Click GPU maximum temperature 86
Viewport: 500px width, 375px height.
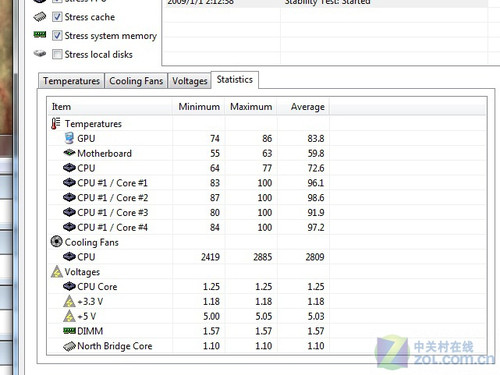tap(267, 138)
